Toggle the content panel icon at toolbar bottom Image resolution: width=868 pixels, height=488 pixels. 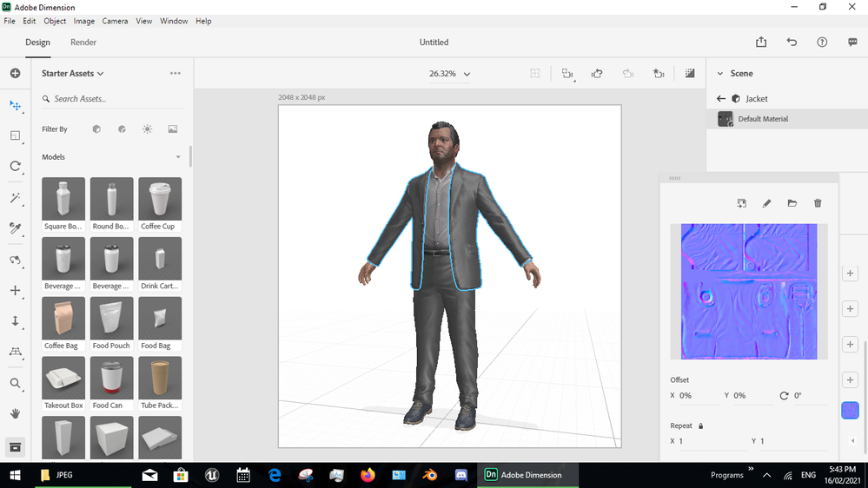15,447
